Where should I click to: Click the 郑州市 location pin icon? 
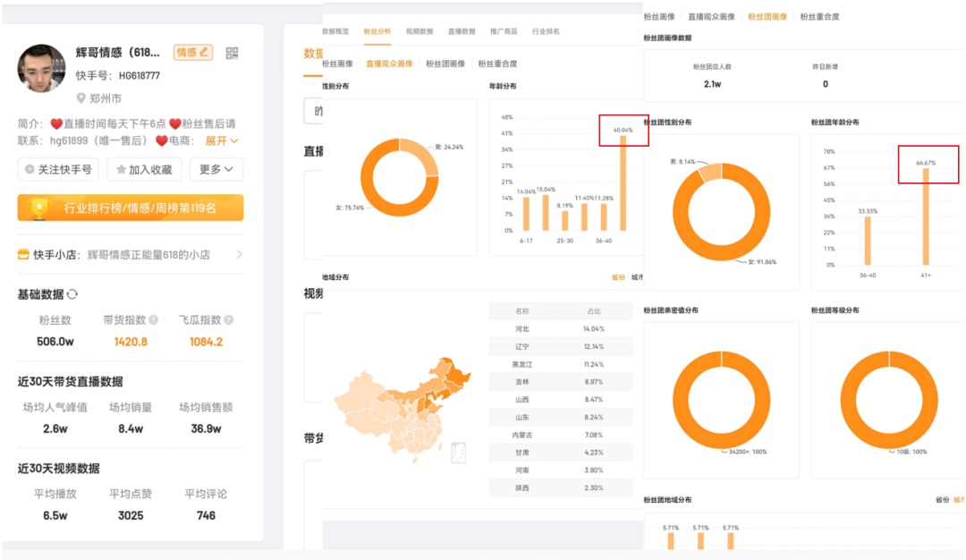pyautogui.click(x=81, y=98)
